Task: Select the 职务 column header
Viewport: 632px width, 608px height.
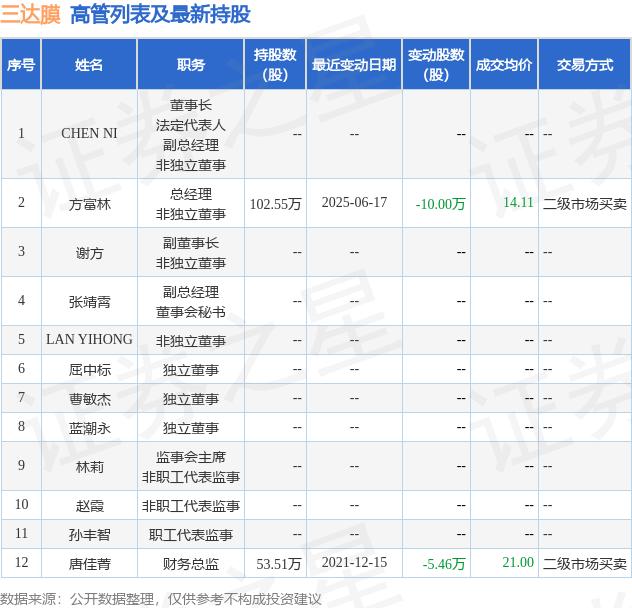Action: click(191, 65)
